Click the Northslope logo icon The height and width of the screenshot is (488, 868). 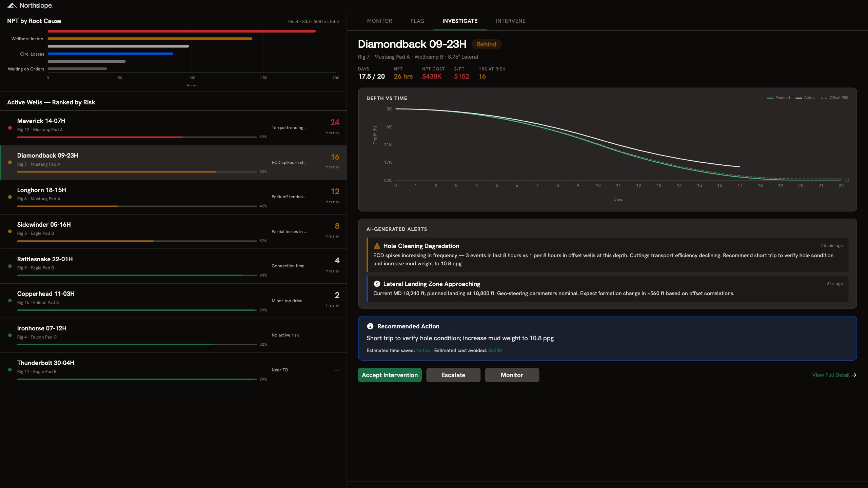pyautogui.click(x=12, y=5)
